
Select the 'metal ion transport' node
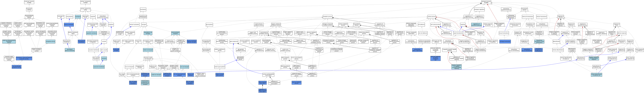[148, 50]
